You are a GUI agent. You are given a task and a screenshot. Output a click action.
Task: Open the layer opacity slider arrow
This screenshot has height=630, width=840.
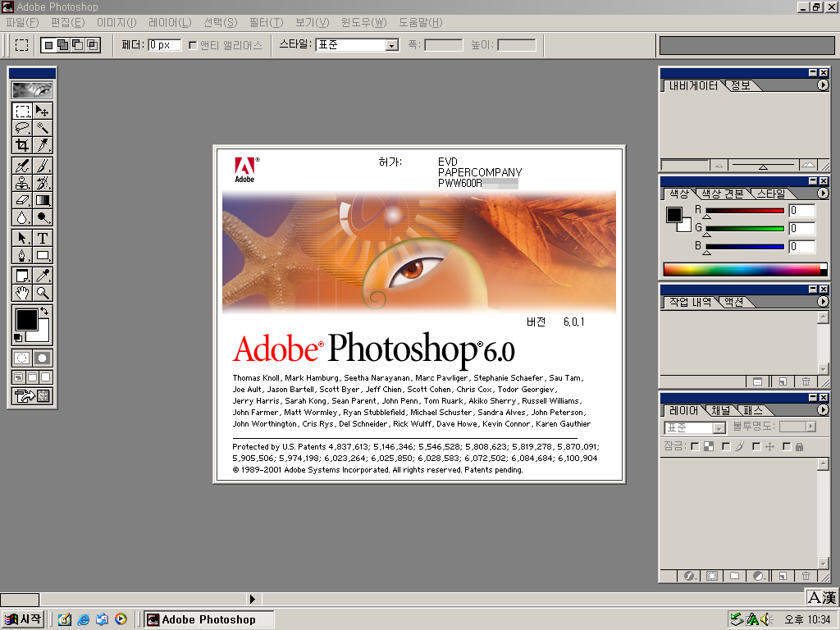[810, 427]
